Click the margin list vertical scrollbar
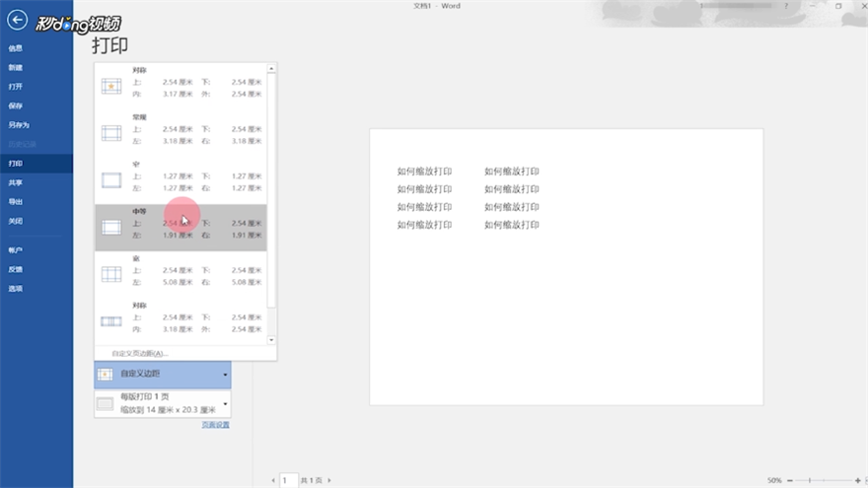 pyautogui.click(x=271, y=190)
